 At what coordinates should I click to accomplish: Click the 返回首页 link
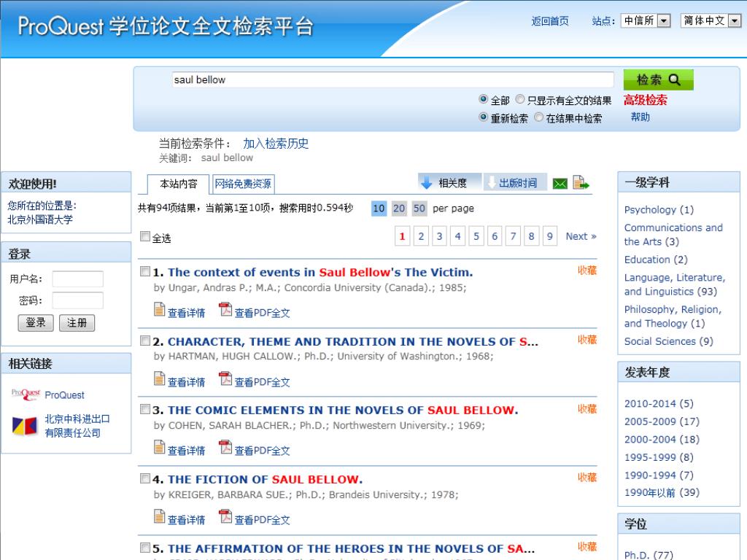coord(550,21)
